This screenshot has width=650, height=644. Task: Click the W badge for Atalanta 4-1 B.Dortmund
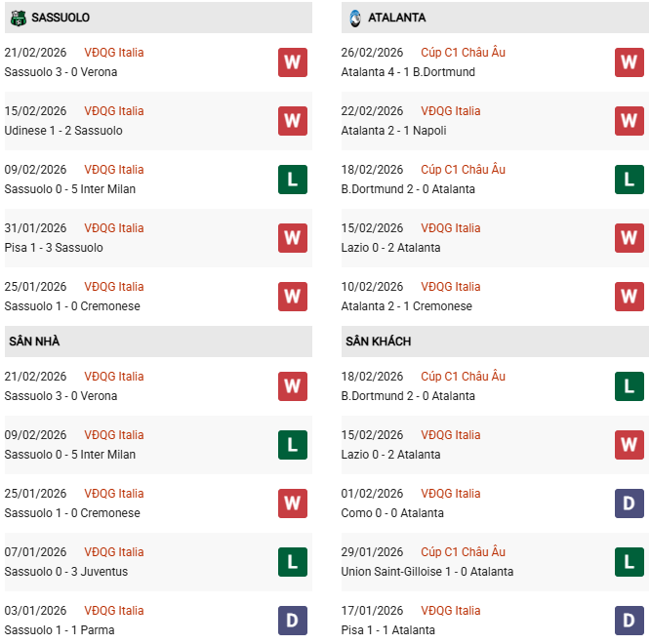click(x=630, y=62)
